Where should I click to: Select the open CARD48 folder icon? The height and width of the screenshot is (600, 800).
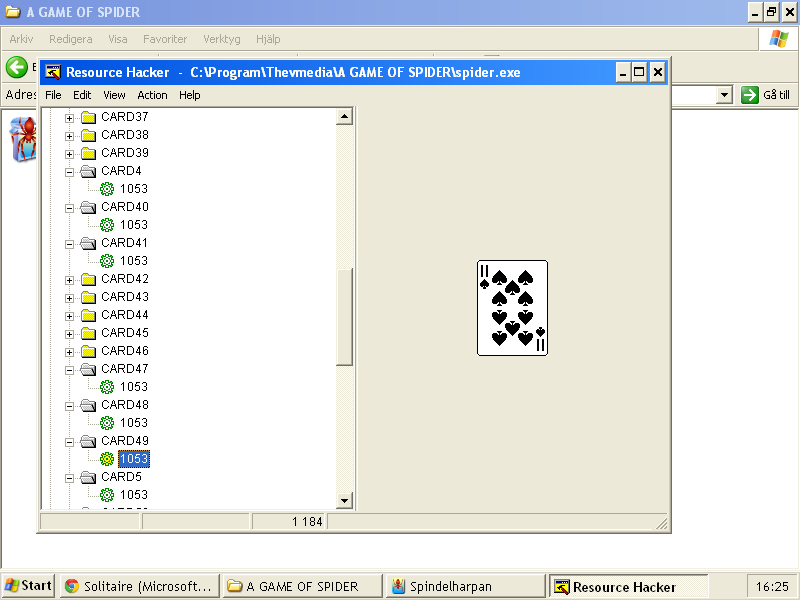click(89, 406)
